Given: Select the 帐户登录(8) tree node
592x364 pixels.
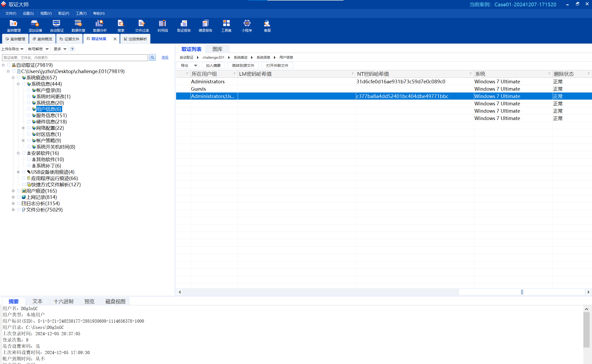Looking at the screenshot, I should (49, 90).
